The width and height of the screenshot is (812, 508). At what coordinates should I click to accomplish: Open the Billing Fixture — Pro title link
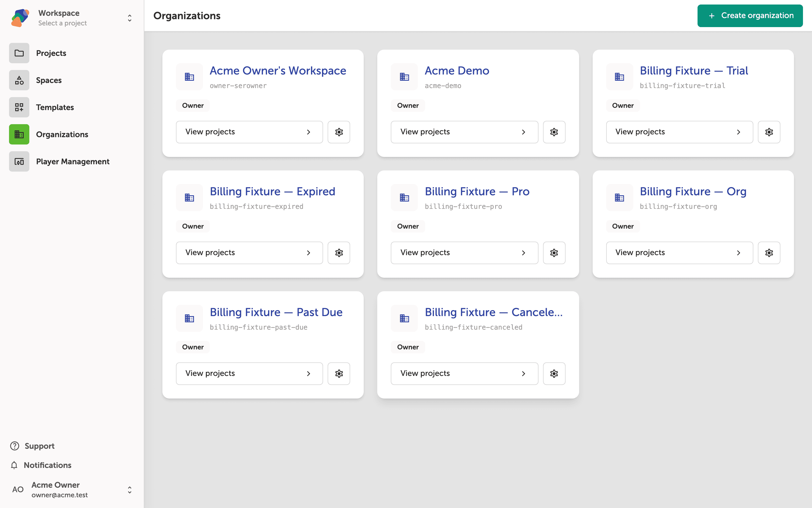pos(477,191)
